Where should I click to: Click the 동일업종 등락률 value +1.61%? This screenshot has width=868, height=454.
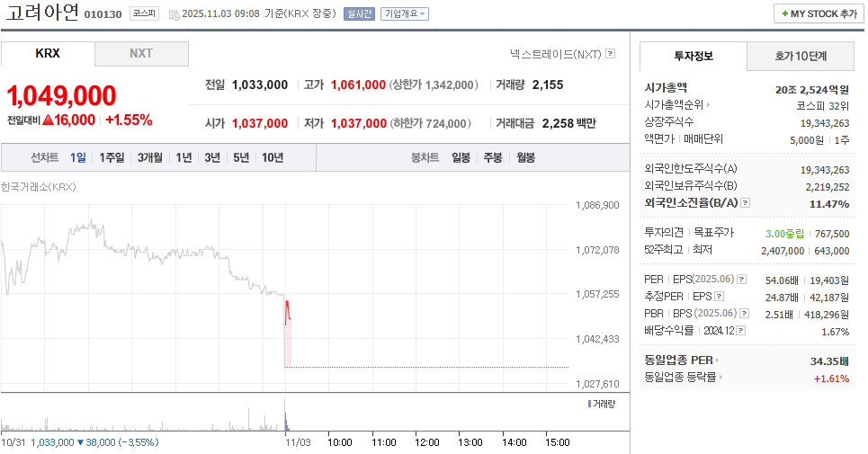831,378
